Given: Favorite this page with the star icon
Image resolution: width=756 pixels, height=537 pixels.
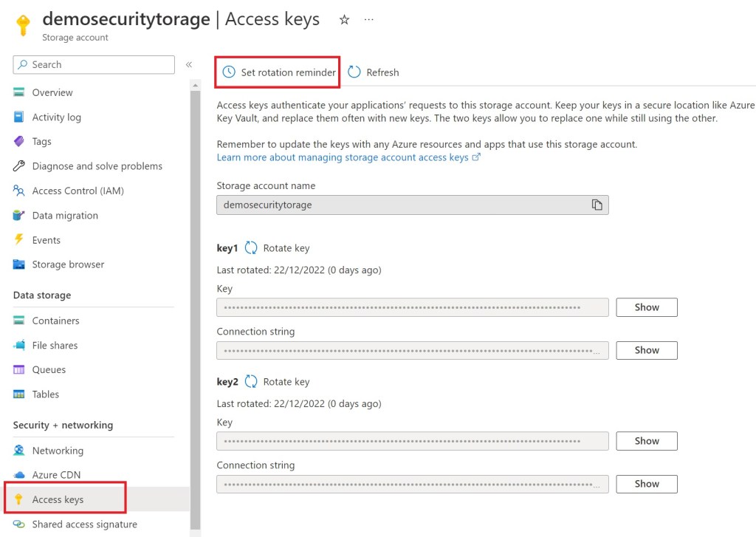Looking at the screenshot, I should click(x=344, y=20).
